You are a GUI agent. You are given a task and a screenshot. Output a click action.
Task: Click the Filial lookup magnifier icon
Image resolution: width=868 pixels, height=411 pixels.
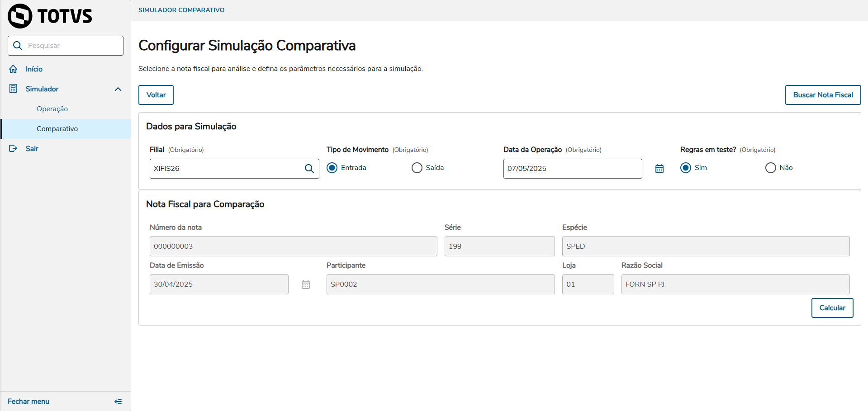click(309, 169)
